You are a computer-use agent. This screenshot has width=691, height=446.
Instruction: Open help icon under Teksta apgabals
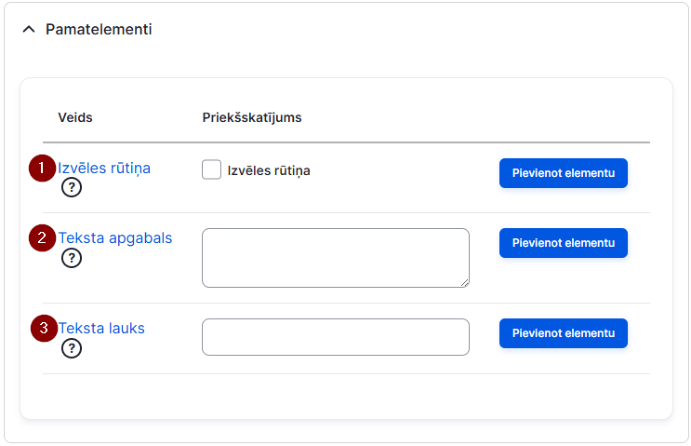71,258
